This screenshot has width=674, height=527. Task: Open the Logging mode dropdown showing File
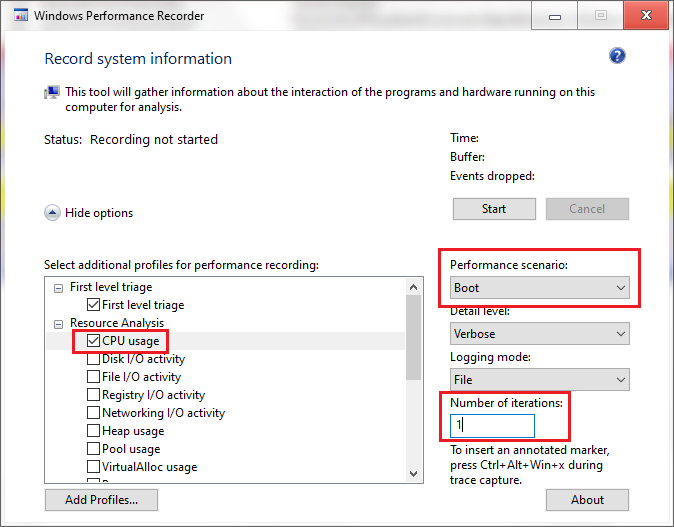539,380
